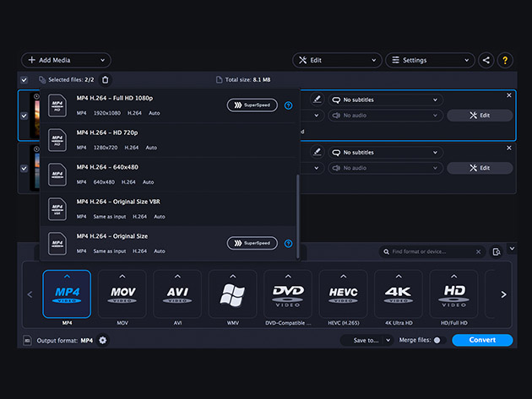Remove second file with its X button
The width and height of the screenshot is (532, 399).
pyautogui.click(x=509, y=148)
